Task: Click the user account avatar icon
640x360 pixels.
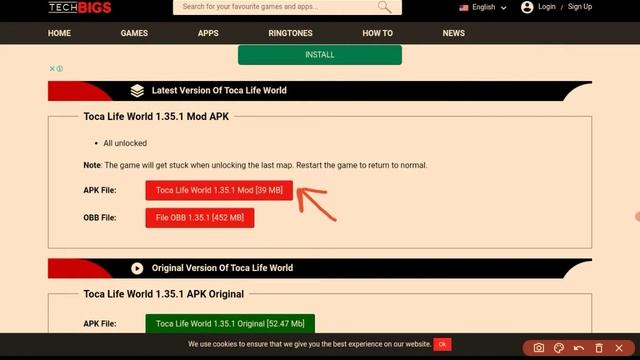Action: pyautogui.click(x=527, y=7)
